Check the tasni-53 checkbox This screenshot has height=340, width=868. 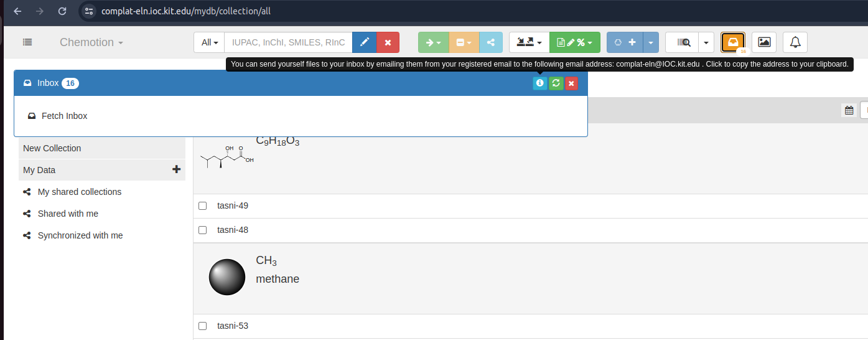(202, 326)
